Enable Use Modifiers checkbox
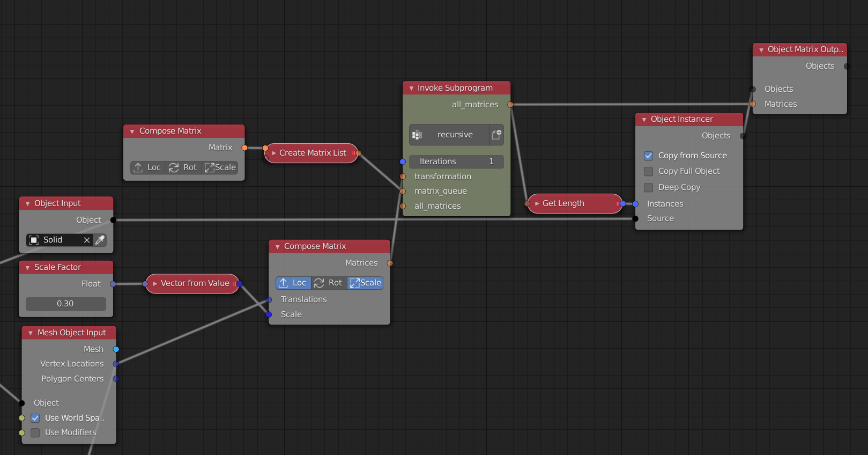Image resolution: width=868 pixels, height=455 pixels. click(x=35, y=432)
